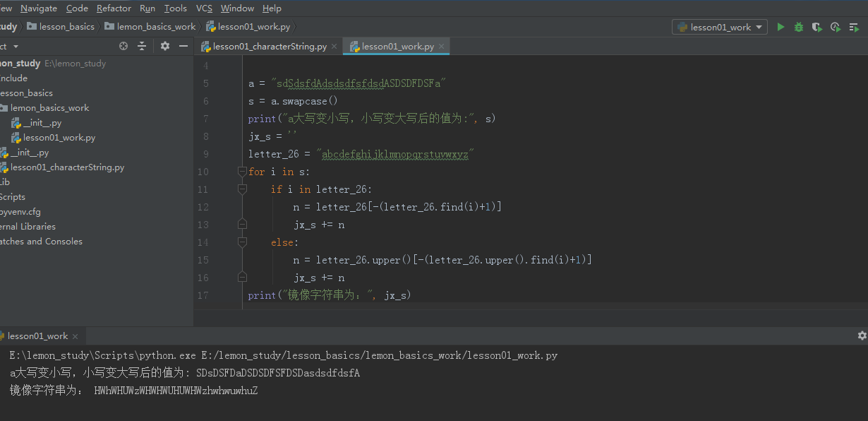Image resolution: width=868 pixels, height=421 pixels.
Task: Open Run panel settings gear
Action: tap(862, 336)
